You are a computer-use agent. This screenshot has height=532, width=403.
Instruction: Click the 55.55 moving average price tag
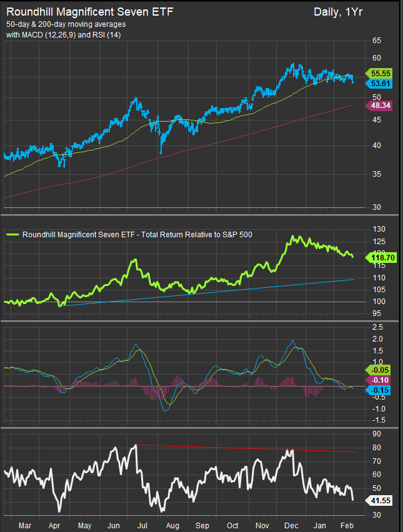[x=379, y=73]
